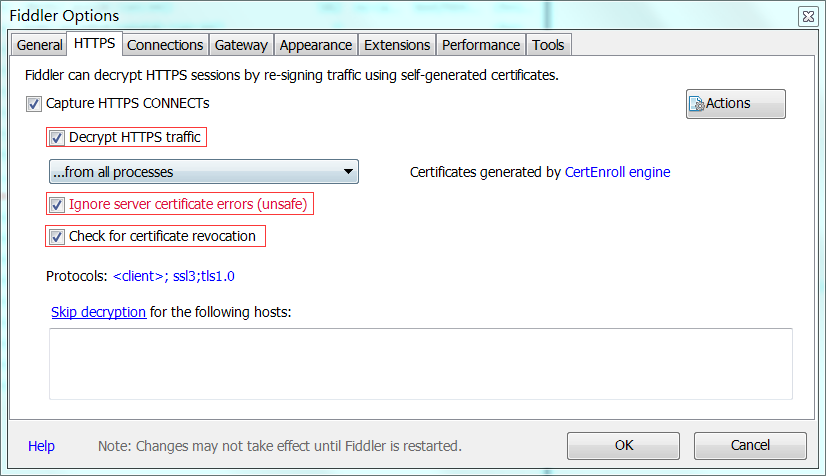Image resolution: width=826 pixels, height=476 pixels.
Task: Open the Help link
Action: click(41, 446)
